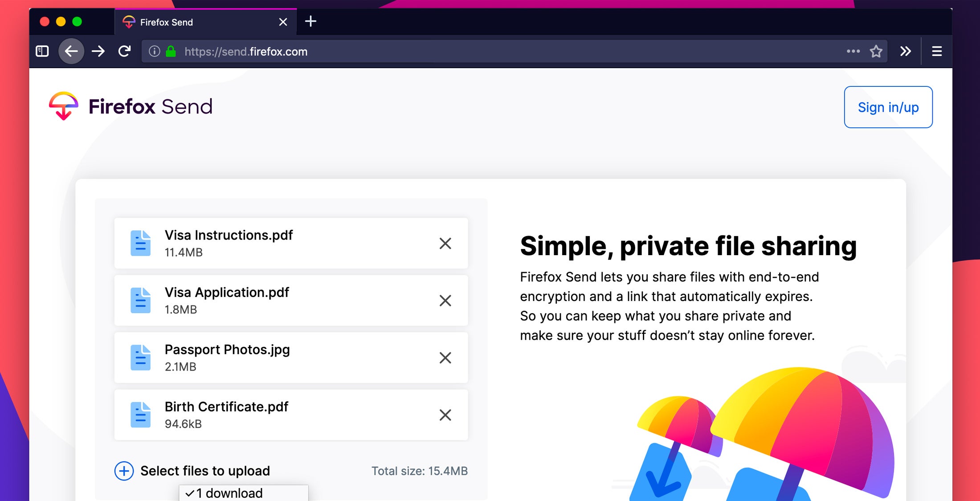980x501 pixels.
Task: Click the green lock security icon
Action: 171,51
